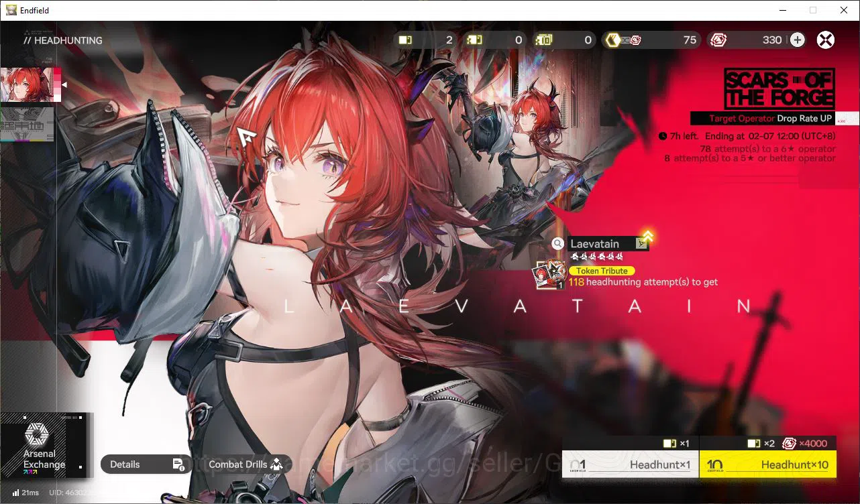Click the ×4000 Oroberyl cost label
This screenshot has width=860, height=504.
805,444
